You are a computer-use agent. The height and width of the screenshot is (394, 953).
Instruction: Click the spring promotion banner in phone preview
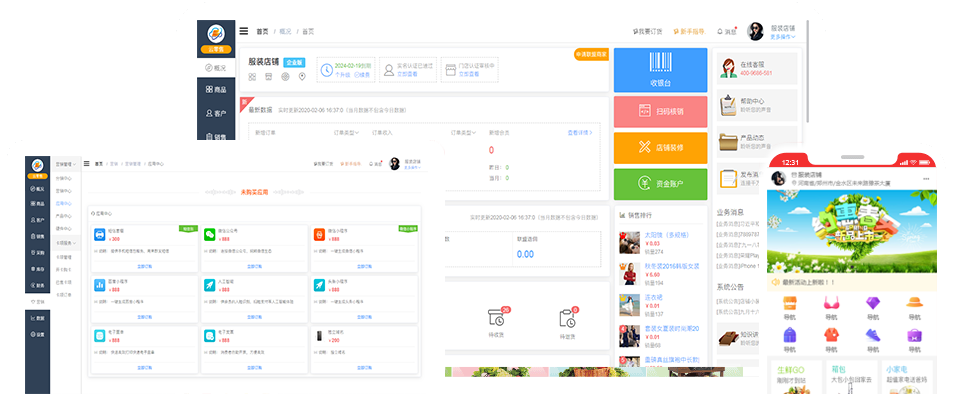[851, 231]
